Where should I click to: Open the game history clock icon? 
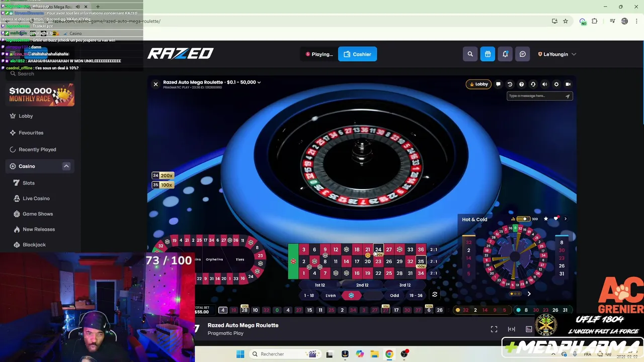pos(510,84)
